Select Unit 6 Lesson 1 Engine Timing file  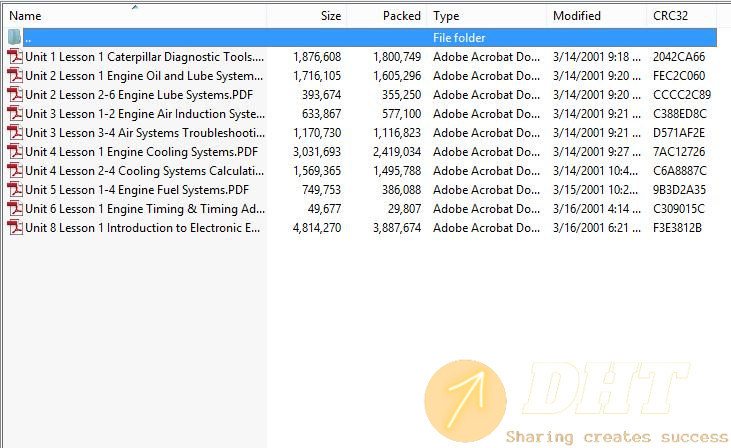pos(145,209)
